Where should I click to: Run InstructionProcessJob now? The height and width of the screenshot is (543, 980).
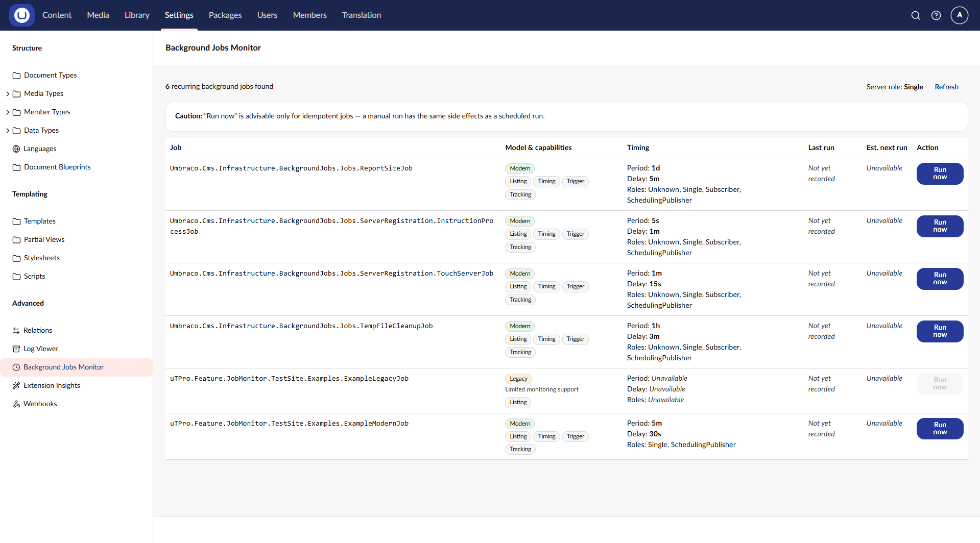coord(940,226)
